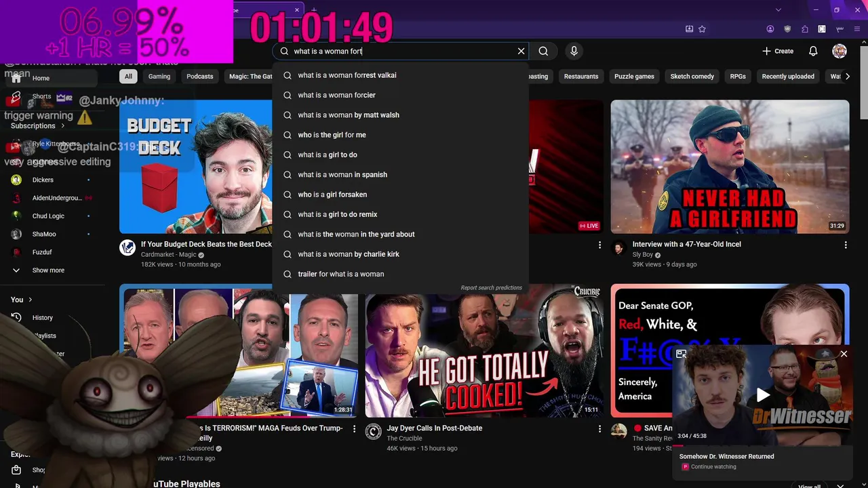The height and width of the screenshot is (488, 868).
Task: Open 'Jay Dyer Calls In Post-Debate' title
Action: pos(434,428)
